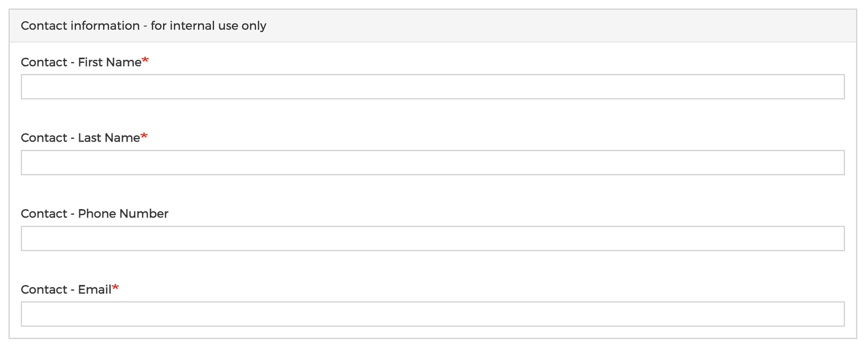
Task: Click the "for internal use only" header text
Action: tap(208, 26)
